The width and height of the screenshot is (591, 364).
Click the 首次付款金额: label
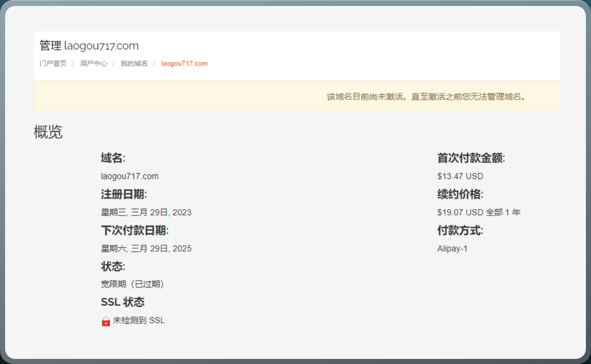(471, 158)
